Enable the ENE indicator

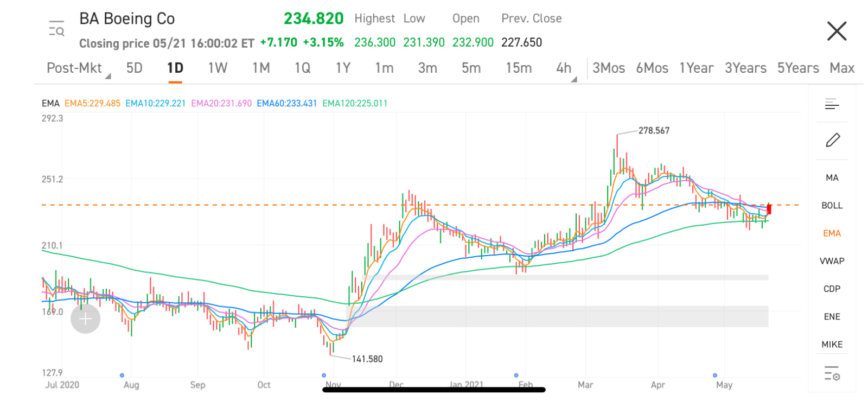832,316
